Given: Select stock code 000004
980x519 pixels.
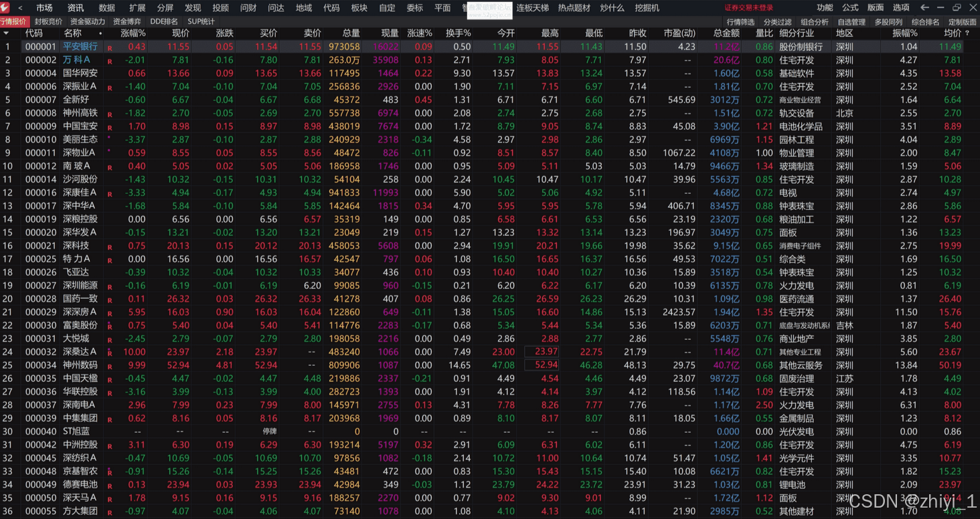Looking at the screenshot, I should point(41,74).
